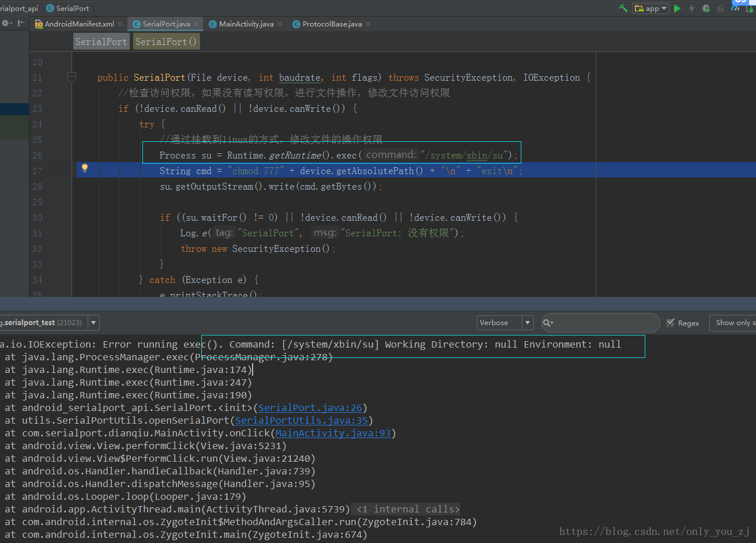Image resolution: width=756 pixels, height=543 pixels.
Task: Click the Handler.dispatchMessage stack trace line
Action: [x=160, y=484]
